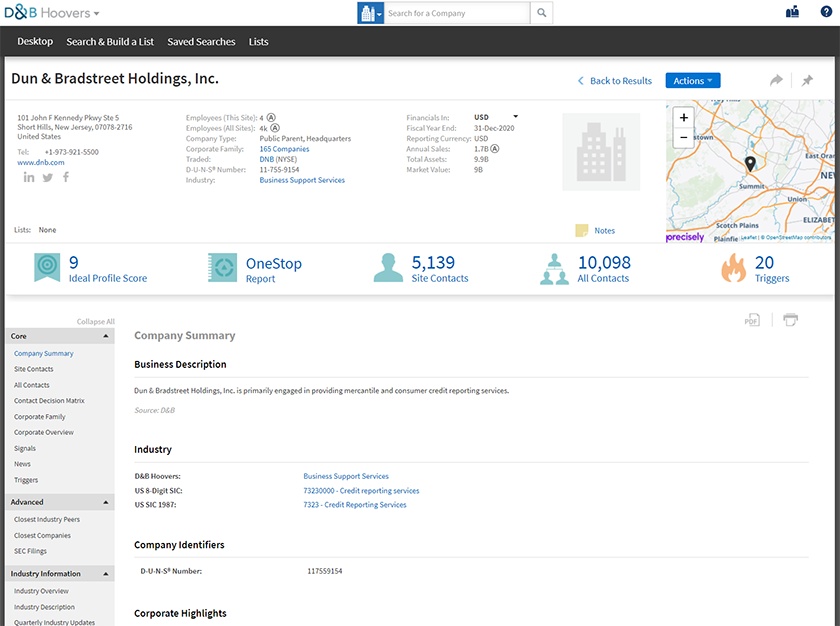This screenshot has width=840, height=626.
Task: Click the Employees This Site info badge
Action: coord(271,117)
